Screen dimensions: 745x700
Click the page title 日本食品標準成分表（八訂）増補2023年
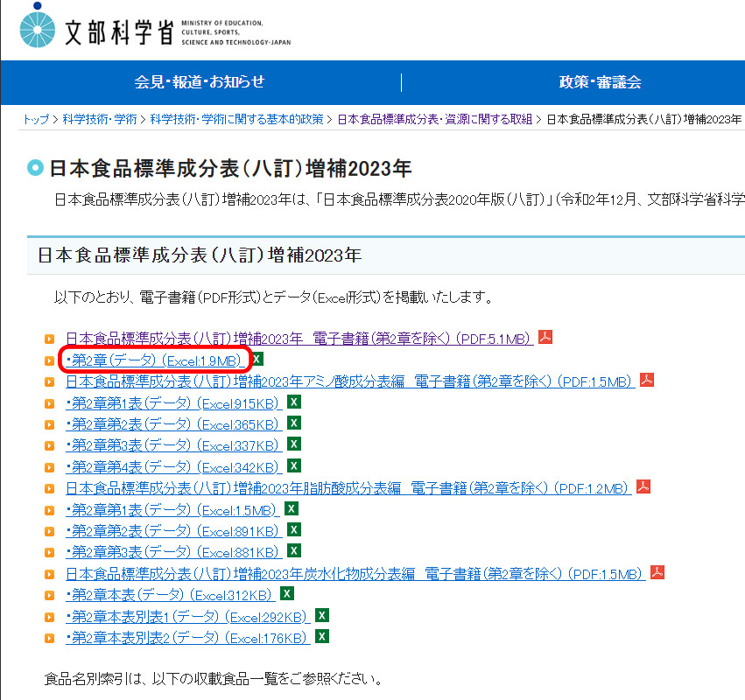click(230, 169)
